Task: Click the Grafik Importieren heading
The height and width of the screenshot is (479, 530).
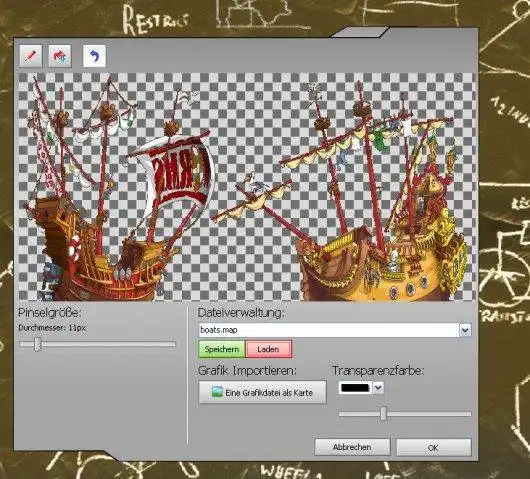Action: coord(247,371)
